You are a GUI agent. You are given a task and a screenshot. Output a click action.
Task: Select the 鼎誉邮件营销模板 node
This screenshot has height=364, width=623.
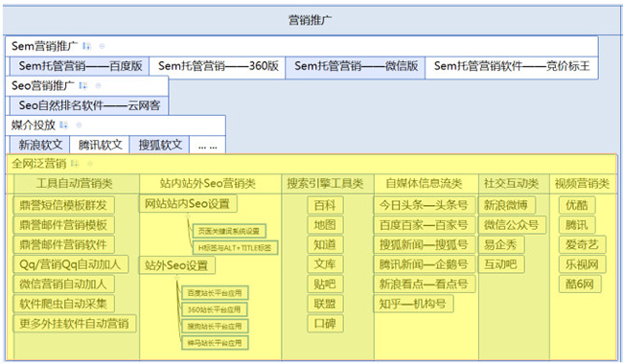[x=63, y=225]
